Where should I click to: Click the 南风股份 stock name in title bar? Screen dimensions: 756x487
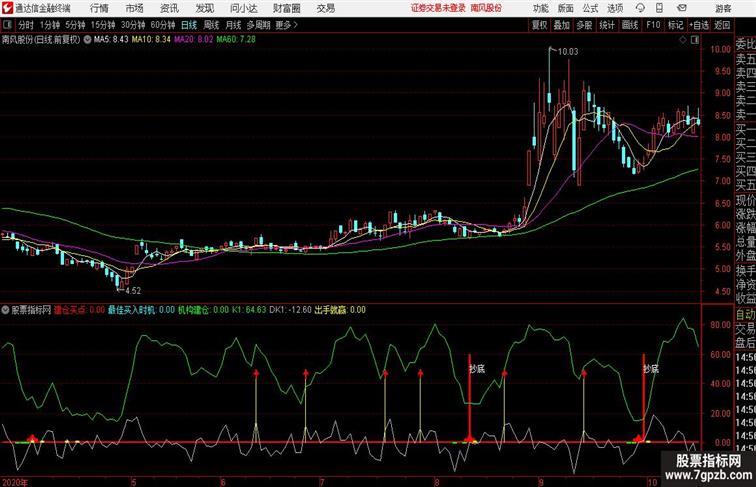[x=486, y=8]
